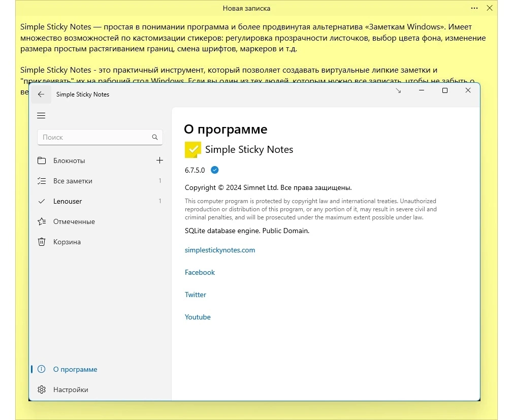Image resolution: width=513 pixels, height=420 pixels.
Task: Open Все заметки list
Action: coord(100,181)
